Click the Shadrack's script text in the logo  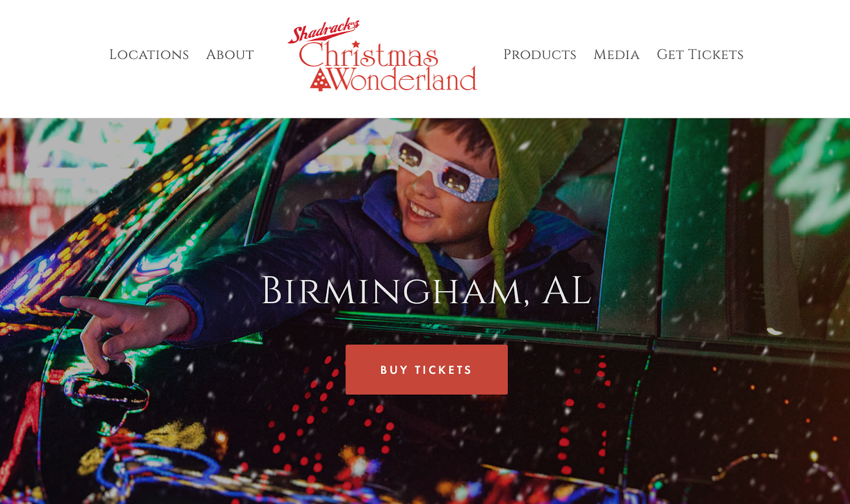coord(324,30)
